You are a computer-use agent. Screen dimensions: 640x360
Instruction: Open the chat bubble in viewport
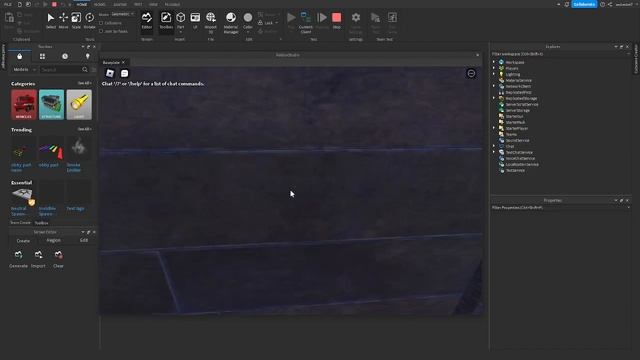pos(124,73)
